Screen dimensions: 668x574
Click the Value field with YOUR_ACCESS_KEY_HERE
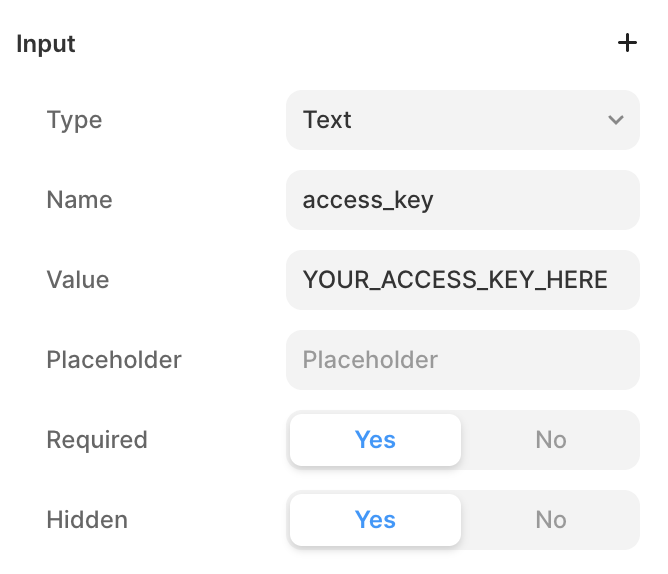coord(463,280)
